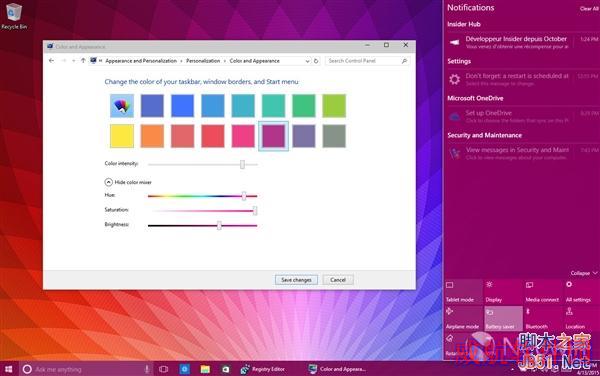Pick the selected magenta purple swatch
Screen dimensions: 600x376
pyautogui.click(x=273, y=136)
